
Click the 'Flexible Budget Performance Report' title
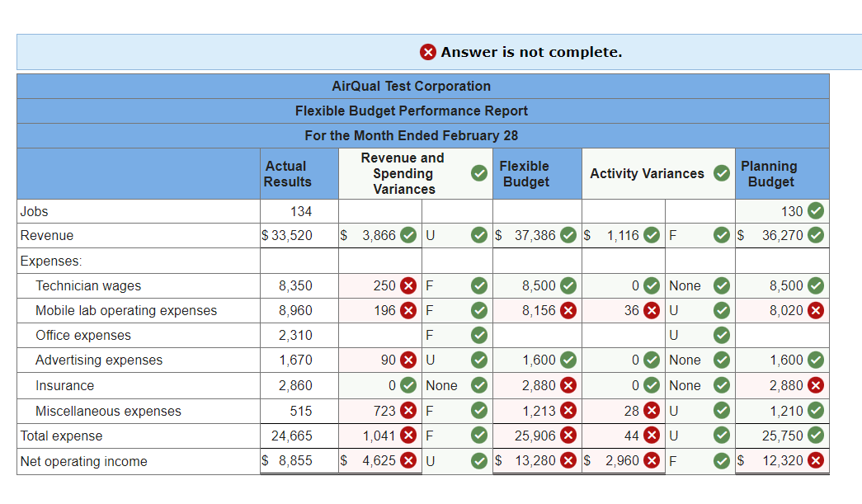click(412, 111)
